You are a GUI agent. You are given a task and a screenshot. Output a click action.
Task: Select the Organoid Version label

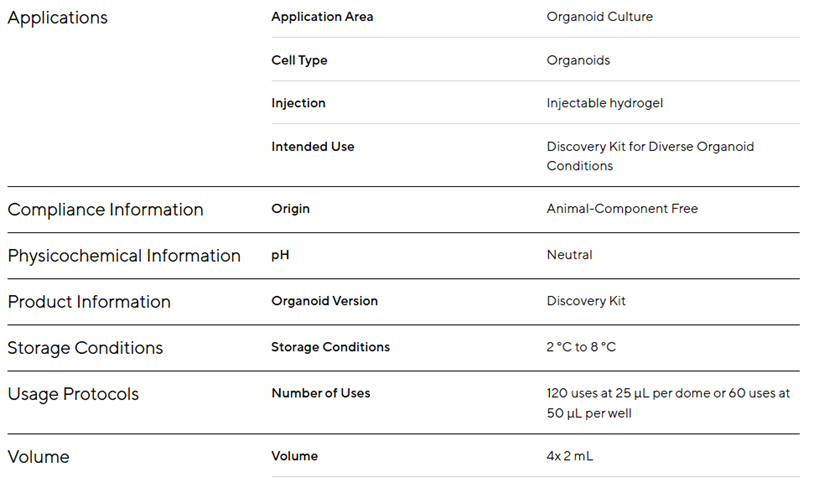tap(324, 301)
